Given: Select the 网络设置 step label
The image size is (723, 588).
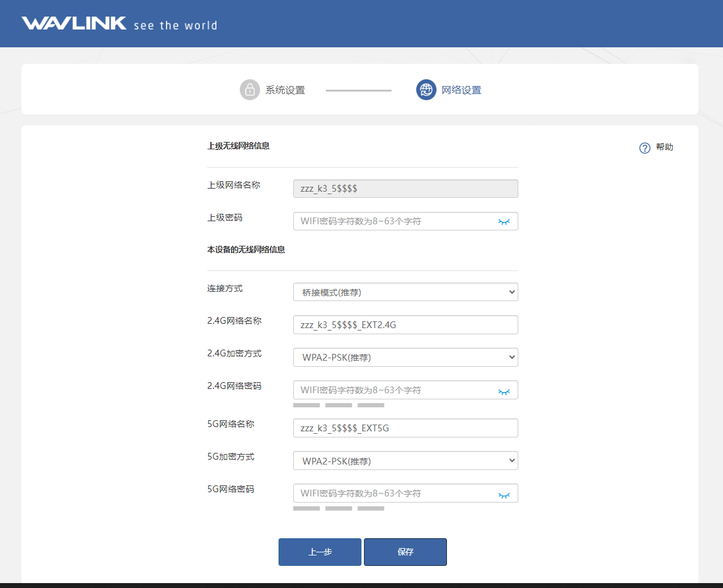Looking at the screenshot, I should (462, 90).
